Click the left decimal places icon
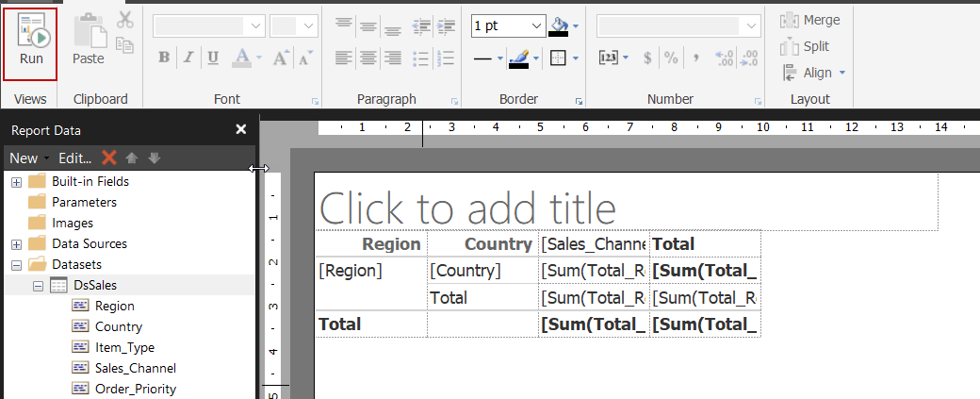Screen dimensions: 980x399 tap(724, 58)
